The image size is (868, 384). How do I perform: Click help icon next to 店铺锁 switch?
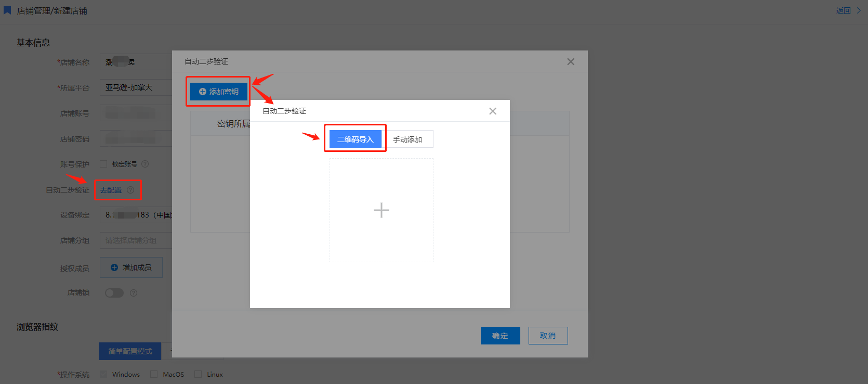point(134,293)
